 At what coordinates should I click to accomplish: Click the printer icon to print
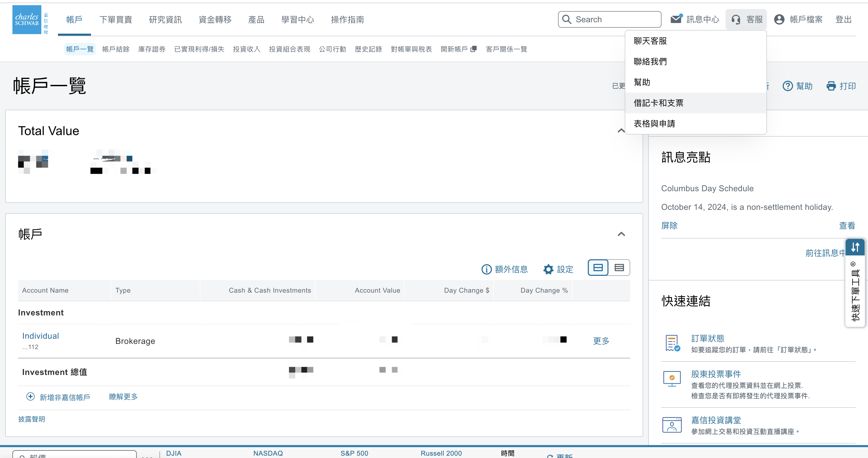click(831, 86)
